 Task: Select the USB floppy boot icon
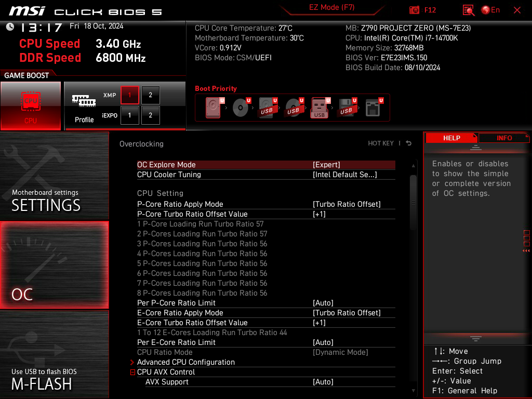click(x=347, y=108)
